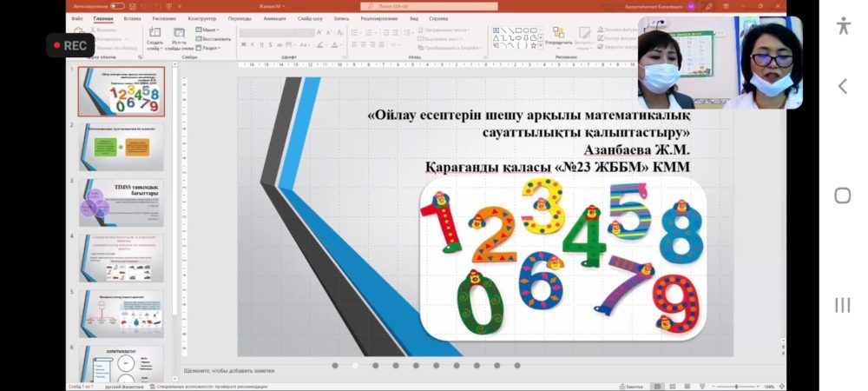
Task: Click the center text alignment icon
Action: coord(365,45)
